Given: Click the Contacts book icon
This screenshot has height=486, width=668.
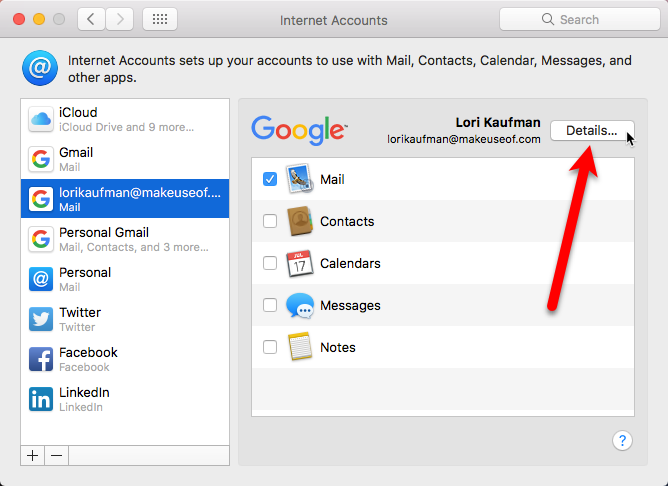Looking at the screenshot, I should pyautogui.click(x=300, y=221).
